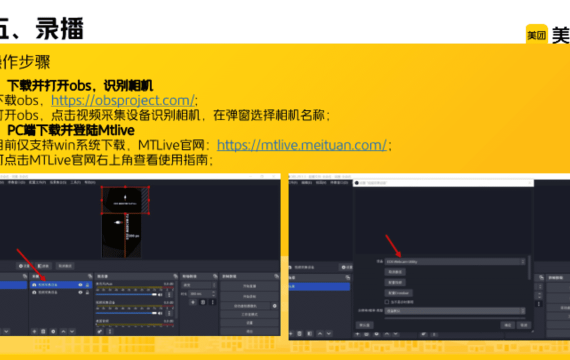Move selected source up in left OBS window

pos(63,331)
